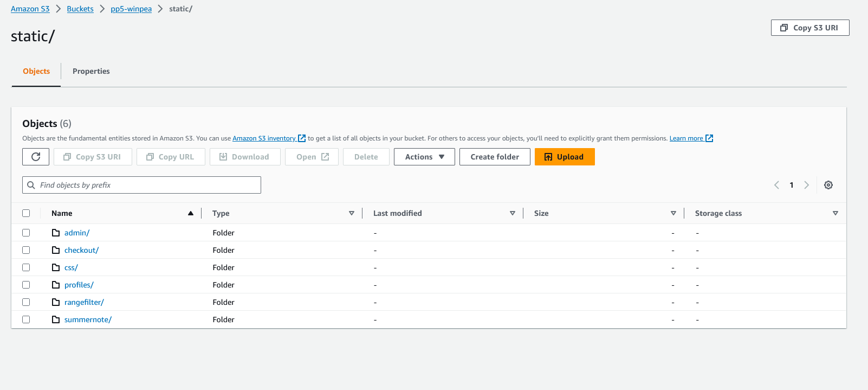Open the checkout/ folder link

(x=81, y=250)
